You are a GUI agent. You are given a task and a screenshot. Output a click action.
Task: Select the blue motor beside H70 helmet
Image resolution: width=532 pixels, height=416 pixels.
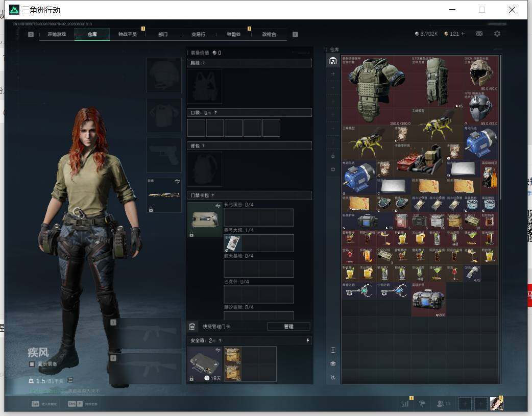pyautogui.click(x=481, y=142)
